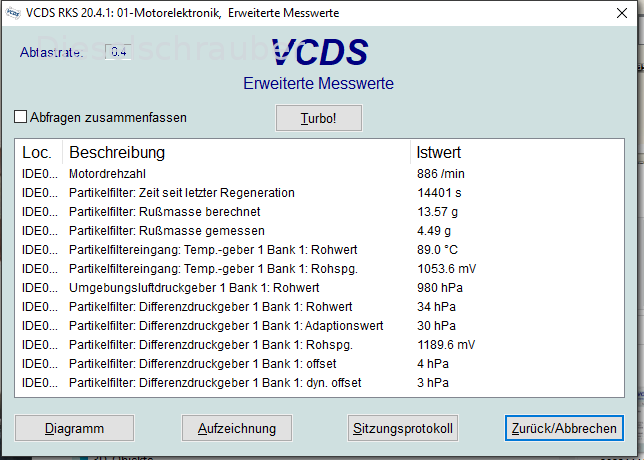The image size is (644, 460).
Task: Enable the Abfragen zusammenfassen checkbox
Action: coord(21,117)
